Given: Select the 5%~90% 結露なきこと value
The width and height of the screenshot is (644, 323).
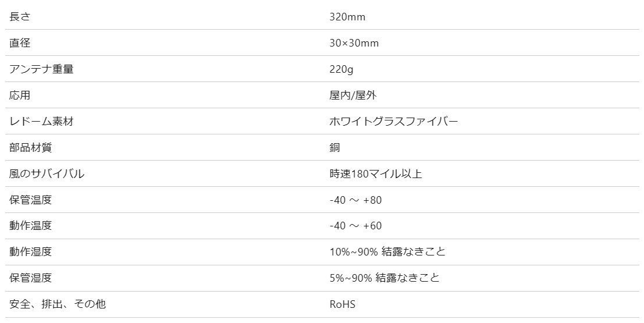Looking at the screenshot, I should click(385, 278).
